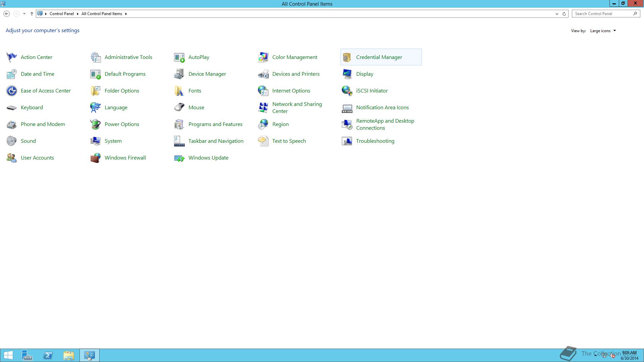The width and height of the screenshot is (644, 362).
Task: Click the Administrative Tools gear icon
Action: 95,57
